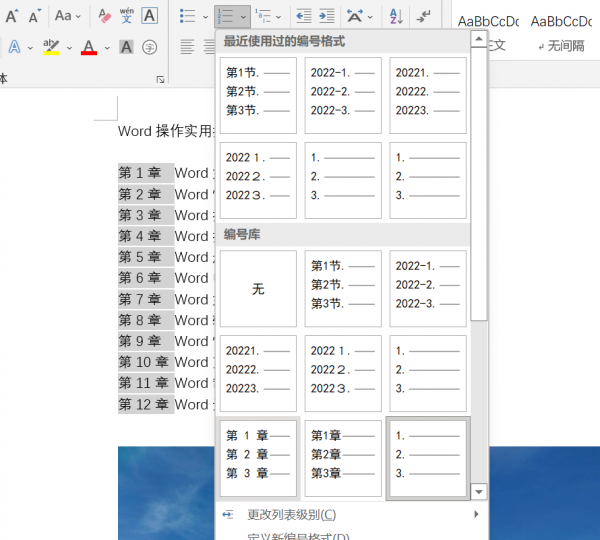Open the font dialog launcher
This screenshot has width=600, height=540.
coord(160,79)
